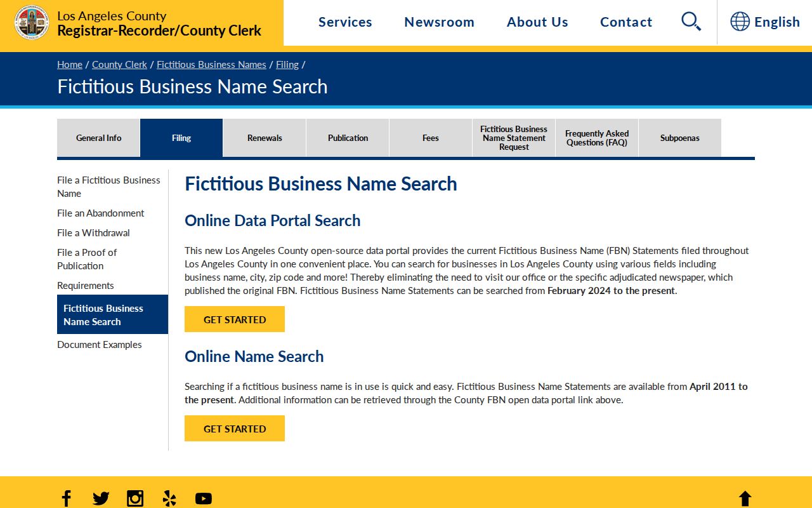Open File a Proof of Publication link

pos(87,259)
